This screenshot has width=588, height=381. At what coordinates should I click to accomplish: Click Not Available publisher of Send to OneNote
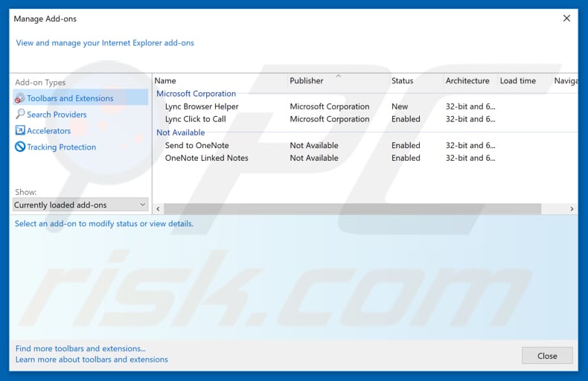(314, 146)
